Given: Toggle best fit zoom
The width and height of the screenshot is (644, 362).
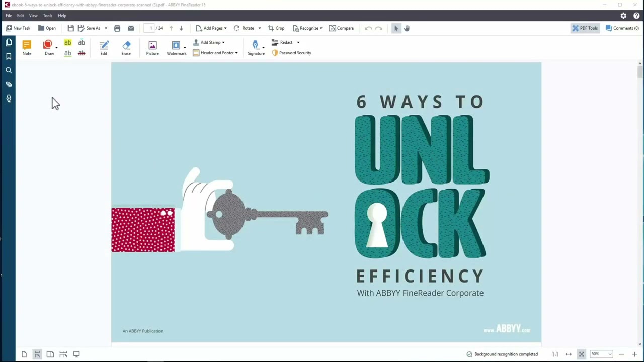Looking at the screenshot, I should coord(581,354).
